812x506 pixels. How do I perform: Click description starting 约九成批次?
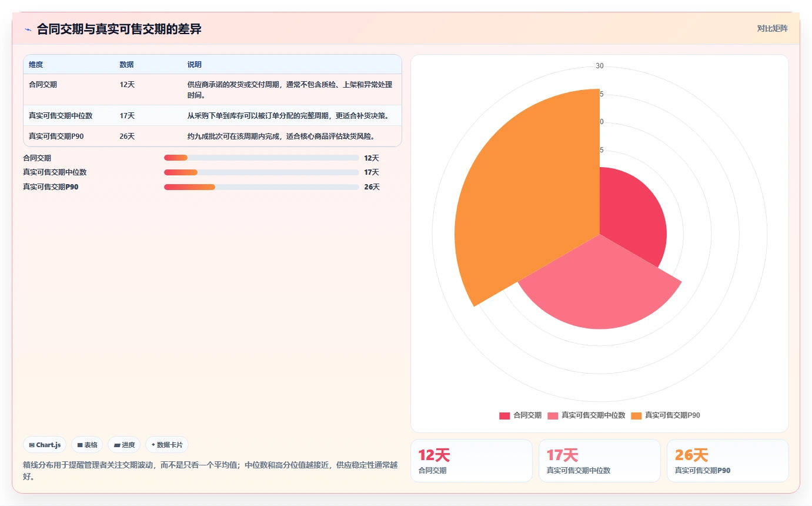pyautogui.click(x=281, y=137)
